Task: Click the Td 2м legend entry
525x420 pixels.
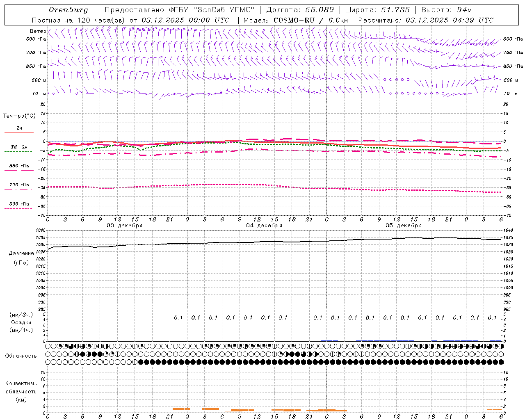Action: [x=19, y=147]
